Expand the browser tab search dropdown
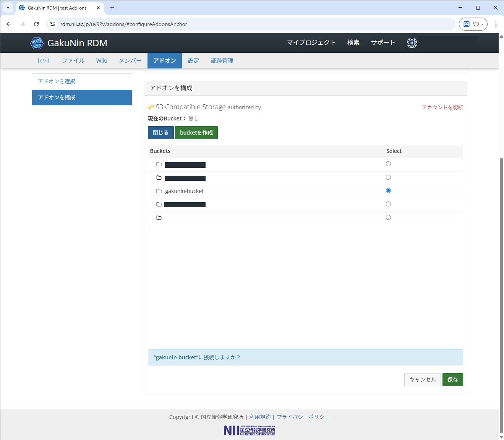The width and height of the screenshot is (504, 440). click(8, 8)
